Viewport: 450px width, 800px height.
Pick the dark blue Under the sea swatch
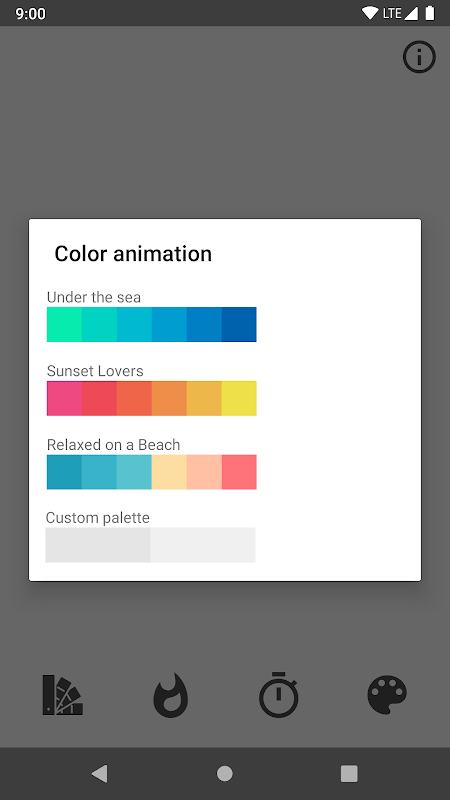pos(239,324)
